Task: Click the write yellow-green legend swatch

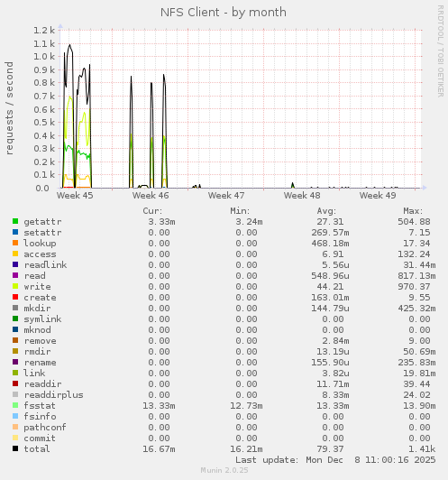Action: [x=15, y=286]
